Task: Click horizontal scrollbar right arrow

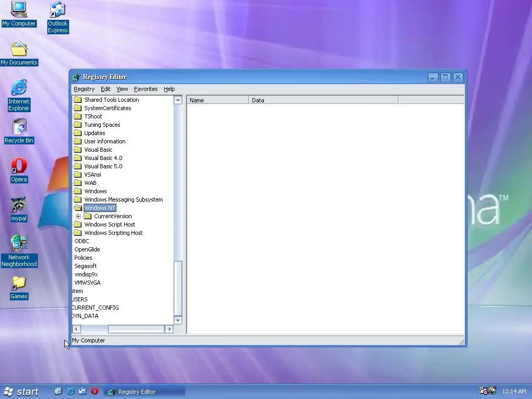Action: [169, 329]
